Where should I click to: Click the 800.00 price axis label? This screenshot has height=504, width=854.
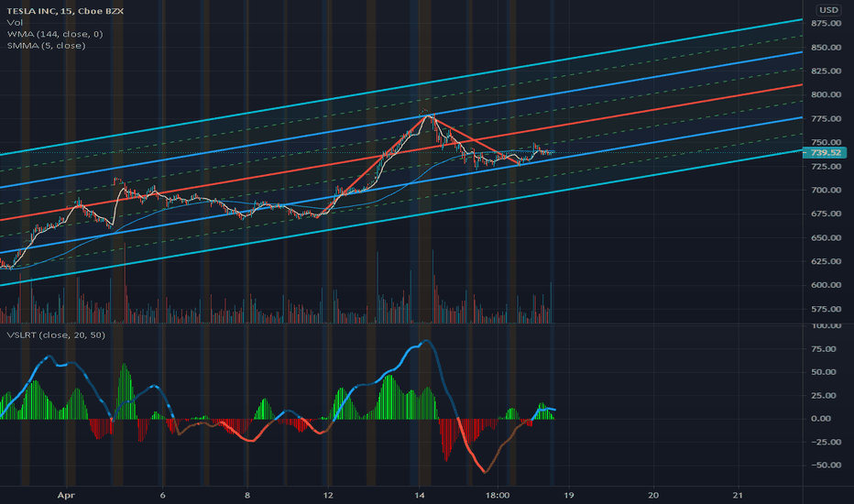pyautogui.click(x=826, y=94)
